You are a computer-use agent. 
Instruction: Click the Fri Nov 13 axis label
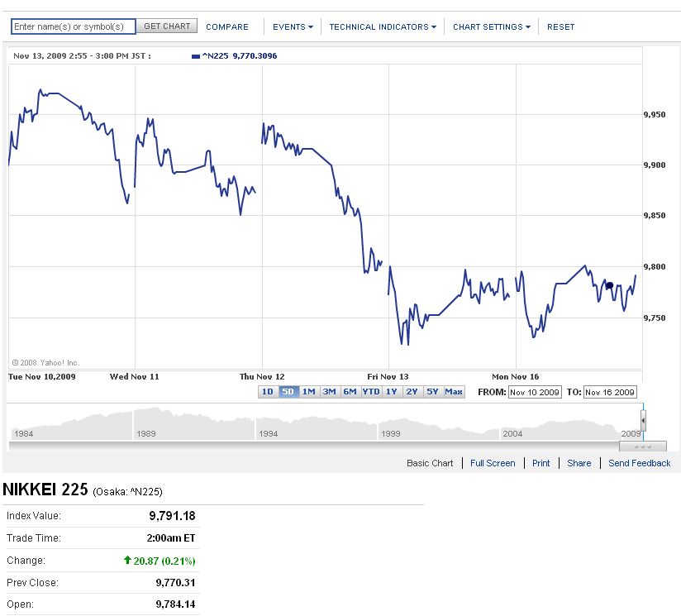pyautogui.click(x=388, y=377)
